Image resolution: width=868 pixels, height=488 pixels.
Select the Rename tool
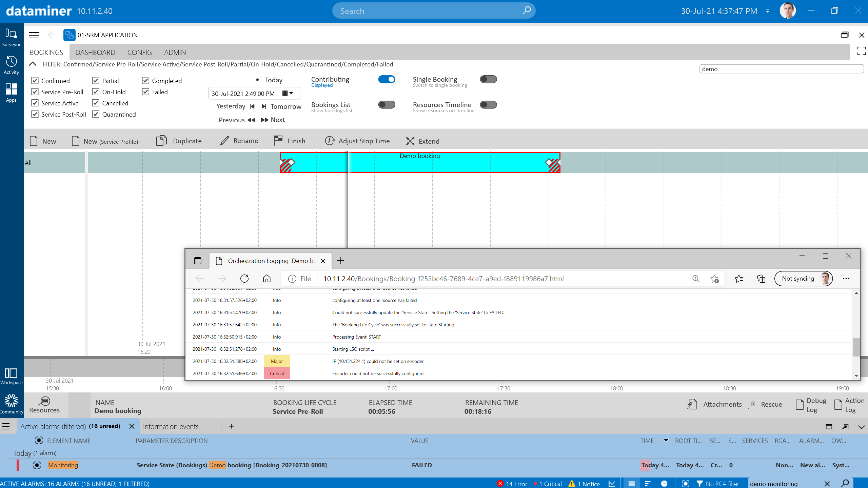[x=224, y=140]
